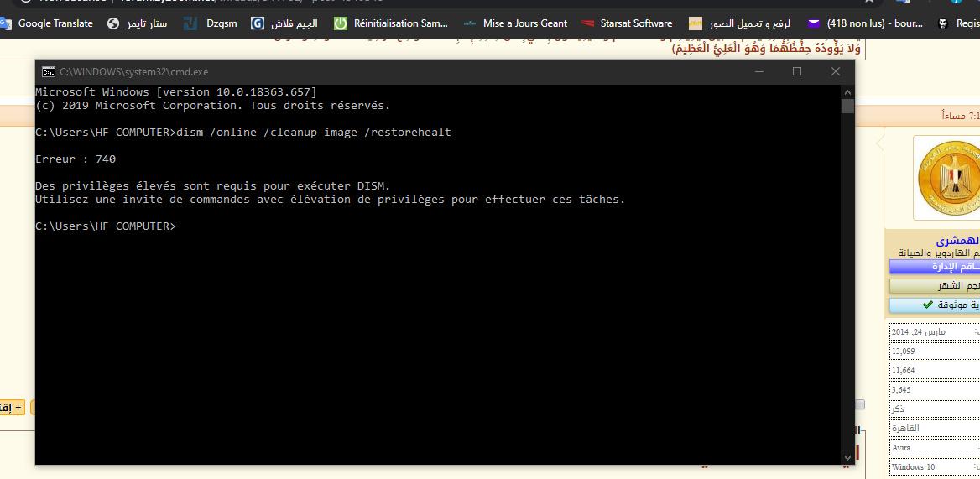Click the Regis... bookmark icon
This screenshot has height=479, width=980.
[943, 23]
